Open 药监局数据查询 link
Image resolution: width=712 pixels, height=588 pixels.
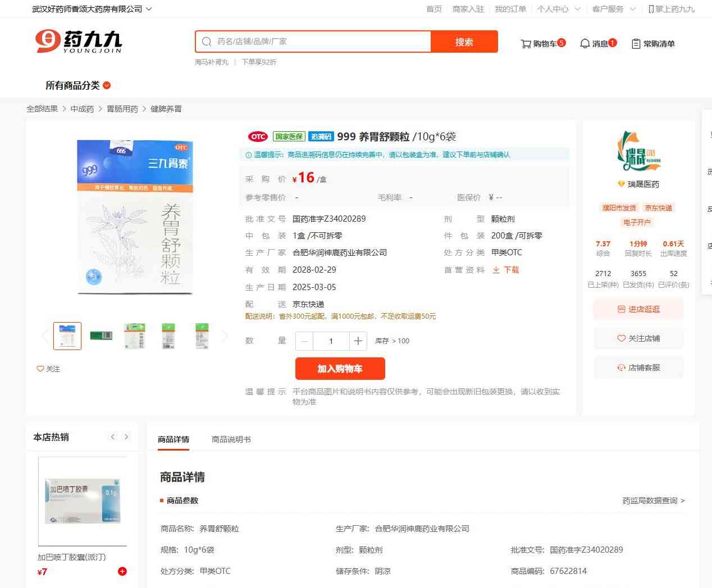pyautogui.click(x=653, y=500)
